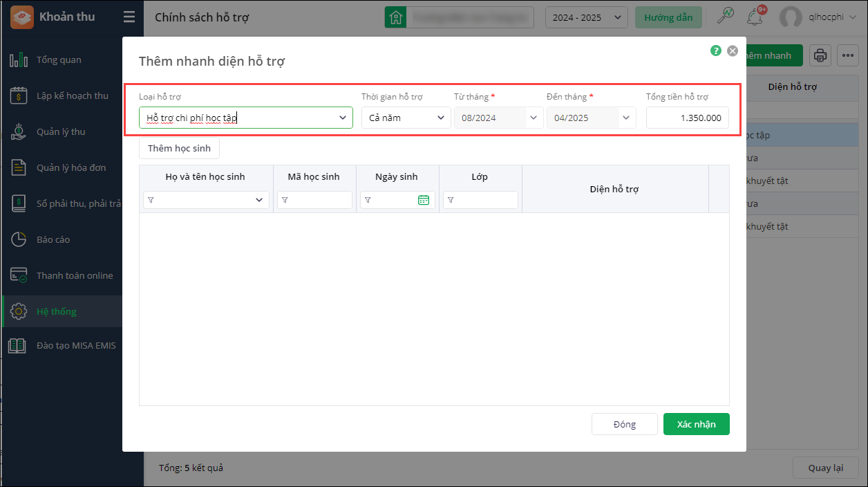The height and width of the screenshot is (487, 868).
Task: Click the Tổng: 5 kết quả text
Action: pyautogui.click(x=191, y=468)
